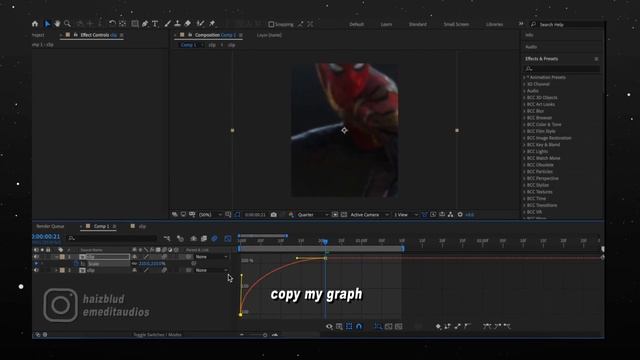Screen dimensions: 640x360
Task: Expand BCC Color & Tone category
Action: [524, 124]
